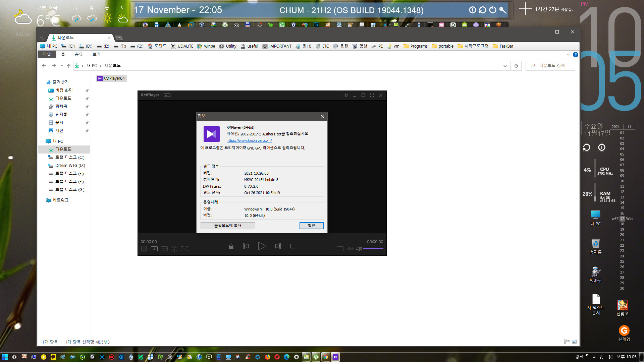Select 찌빠귀 in quick access

click(61, 107)
